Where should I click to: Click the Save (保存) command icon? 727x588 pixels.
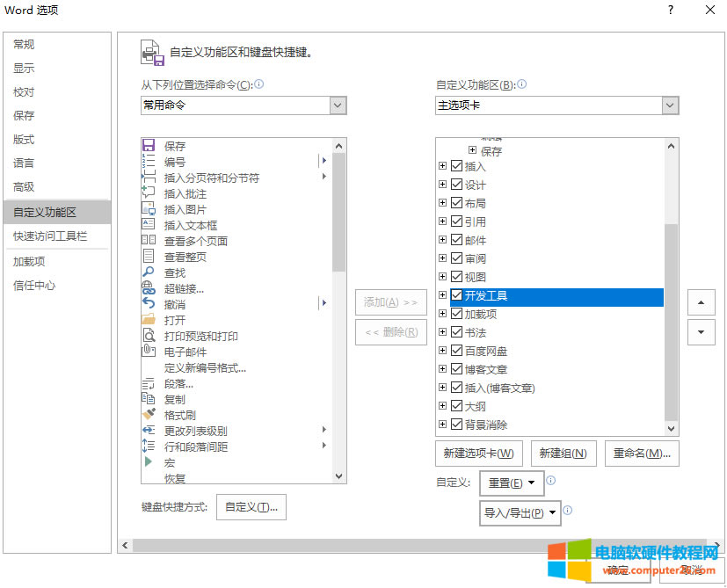click(x=149, y=146)
